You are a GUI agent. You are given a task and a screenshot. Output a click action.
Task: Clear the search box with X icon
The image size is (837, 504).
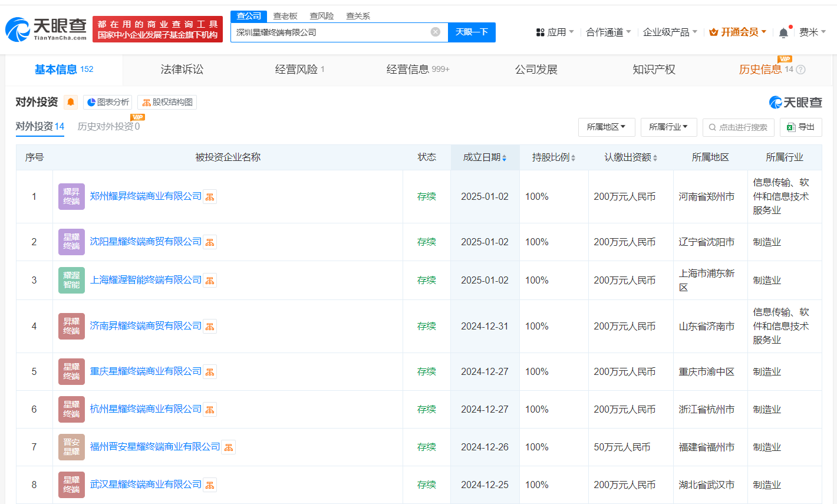tap(436, 32)
